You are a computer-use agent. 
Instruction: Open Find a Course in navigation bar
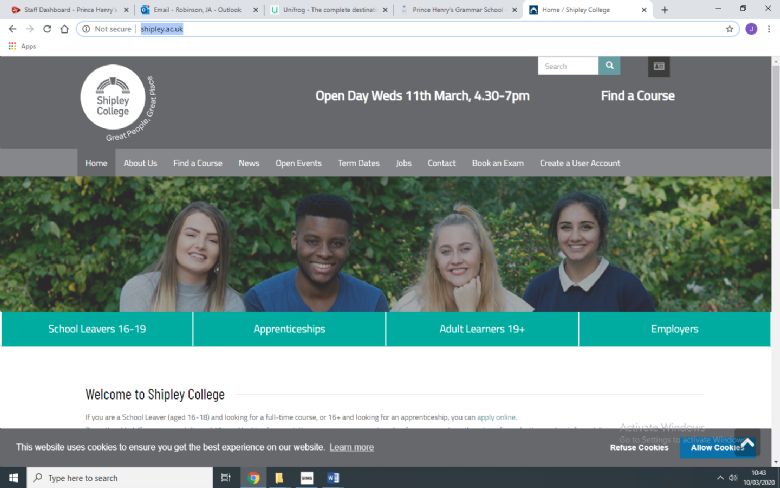[197, 163]
